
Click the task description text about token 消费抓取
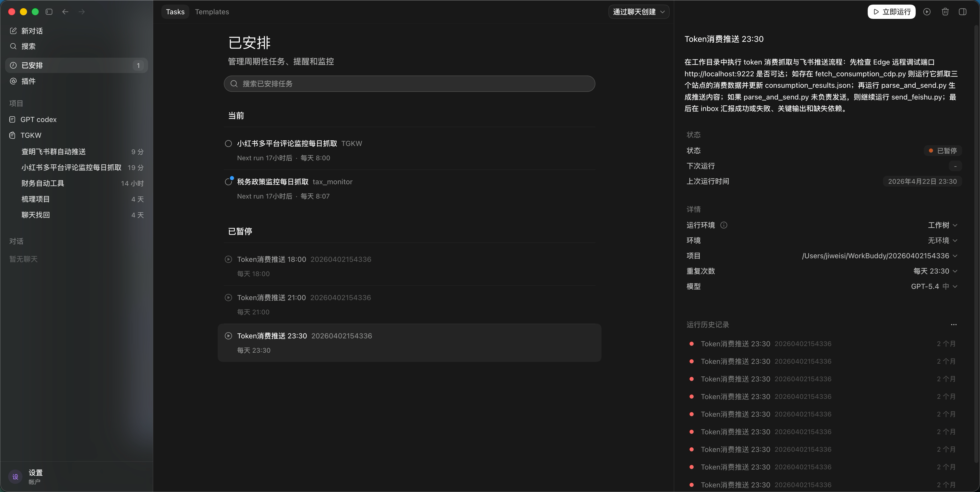click(821, 85)
